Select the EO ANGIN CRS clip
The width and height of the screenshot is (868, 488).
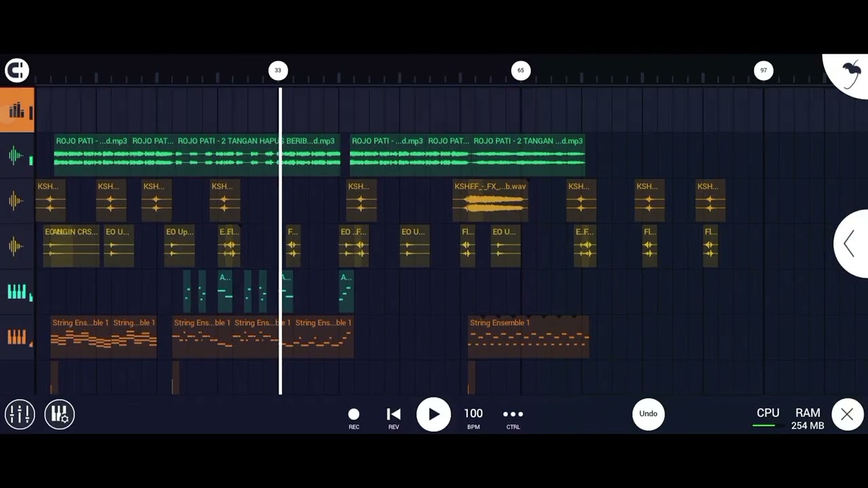tap(71, 246)
